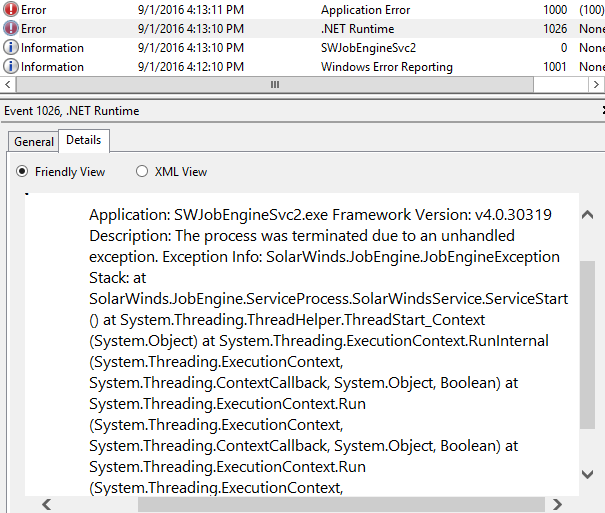Click the details pane vertical scrollbar thumb
Screen dimensions: 605x513
coord(587,344)
